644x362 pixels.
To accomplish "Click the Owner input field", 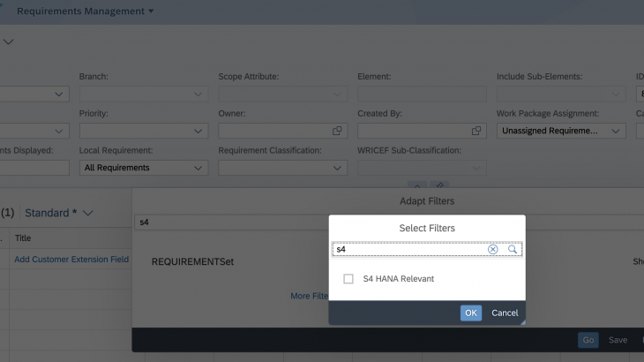I will [x=283, y=131].
